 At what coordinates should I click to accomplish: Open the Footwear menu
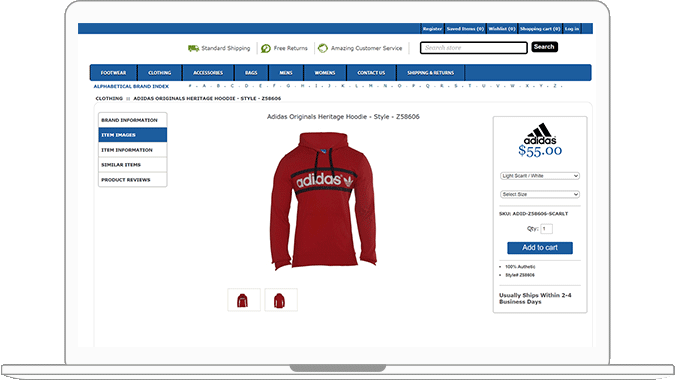click(114, 73)
